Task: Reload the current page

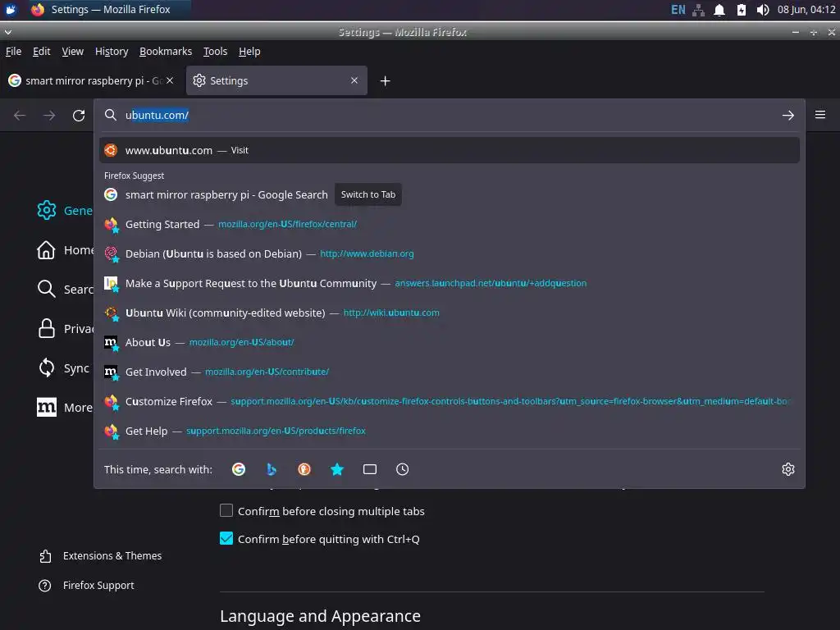Action: tap(79, 115)
